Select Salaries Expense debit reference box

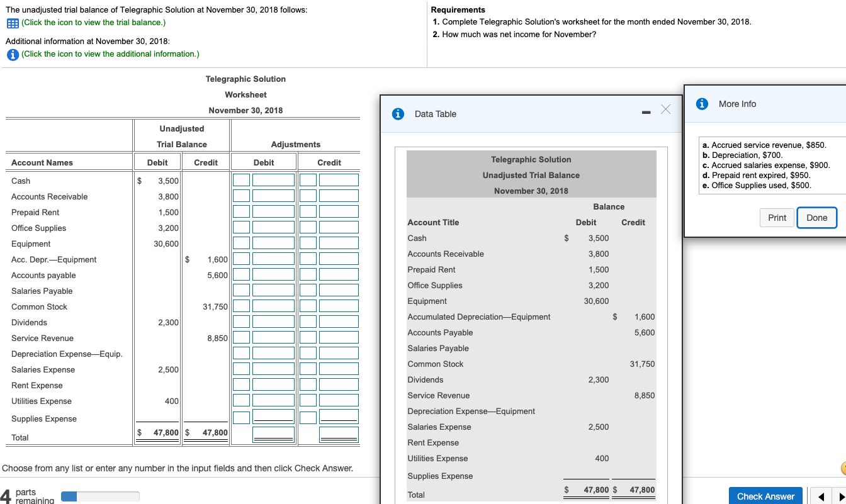point(242,369)
